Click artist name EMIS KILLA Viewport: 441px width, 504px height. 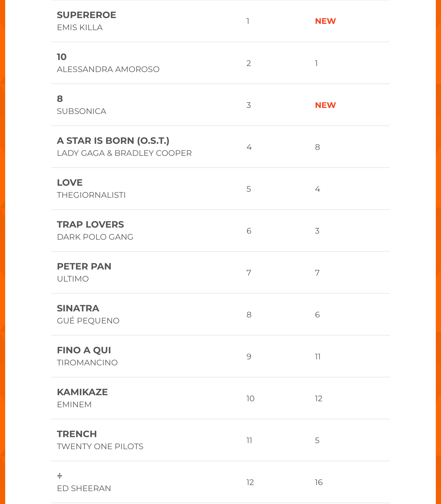[80, 28]
